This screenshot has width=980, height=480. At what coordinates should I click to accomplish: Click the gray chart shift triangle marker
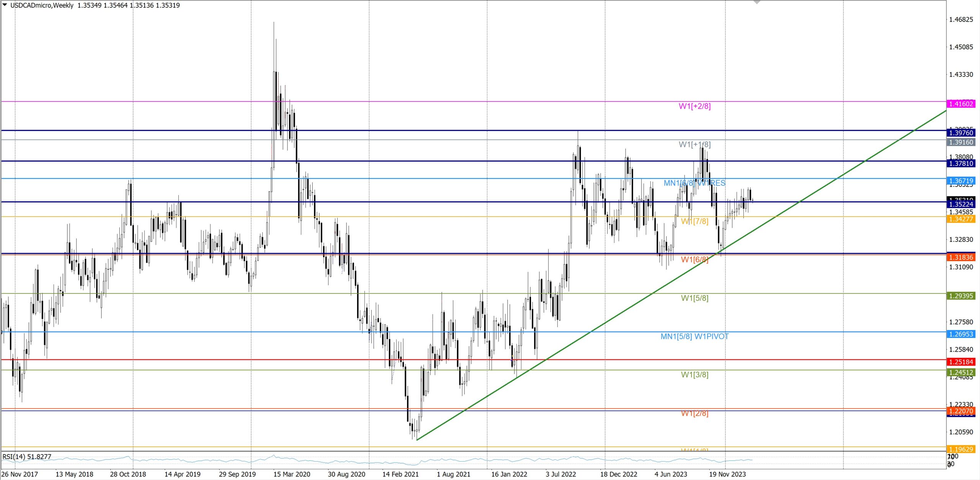(756, 2)
